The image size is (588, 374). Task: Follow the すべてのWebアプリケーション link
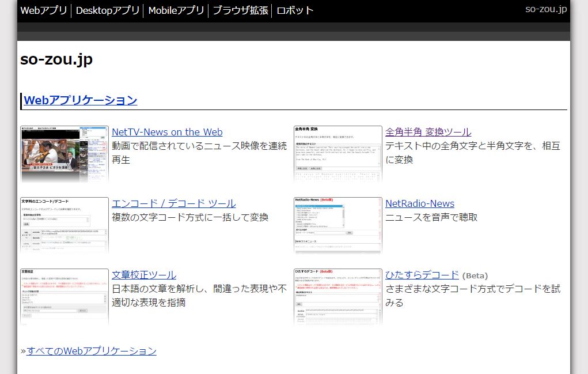point(92,351)
